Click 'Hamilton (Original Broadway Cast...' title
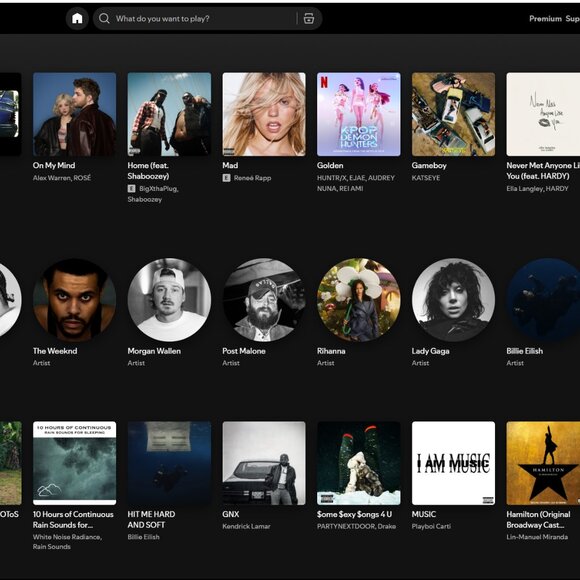 coord(539,519)
